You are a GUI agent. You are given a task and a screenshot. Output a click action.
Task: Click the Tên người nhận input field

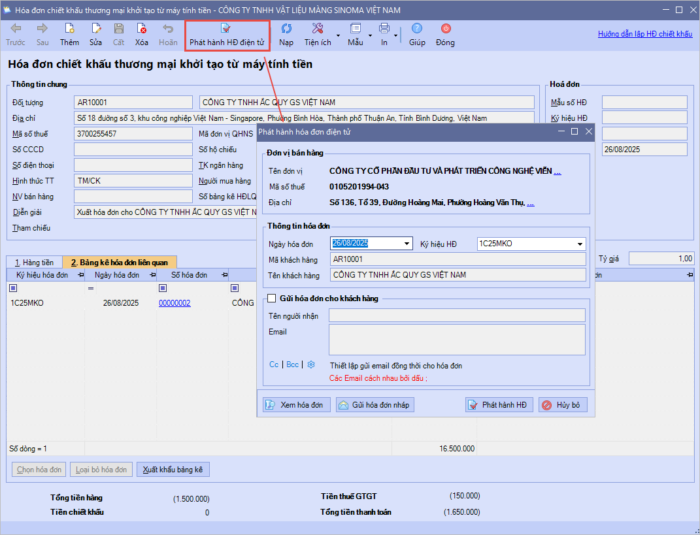(457, 315)
